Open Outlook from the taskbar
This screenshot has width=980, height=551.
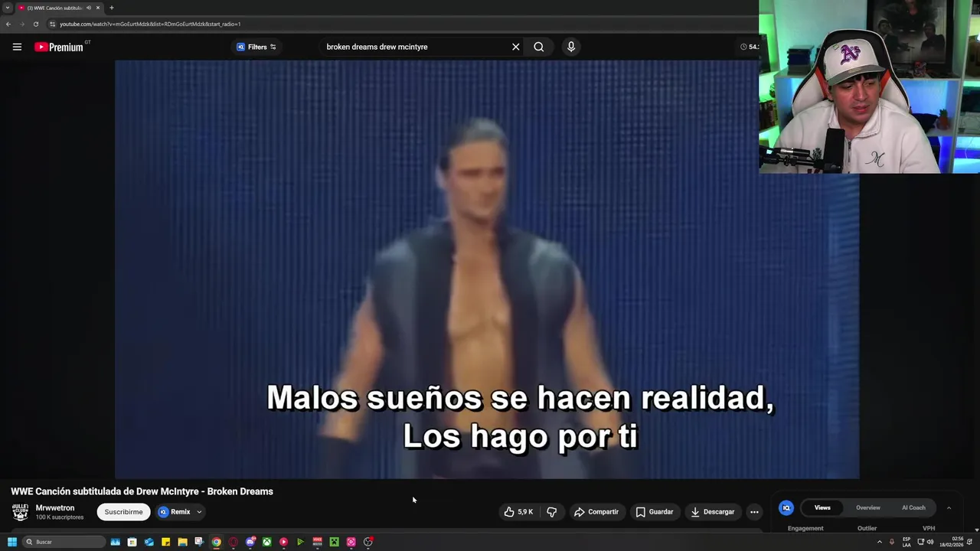coord(149,542)
